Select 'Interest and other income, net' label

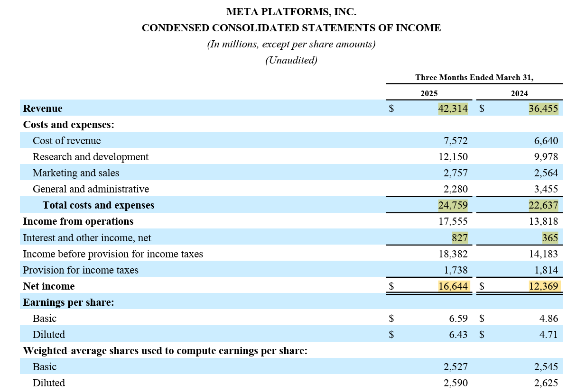[x=87, y=238]
